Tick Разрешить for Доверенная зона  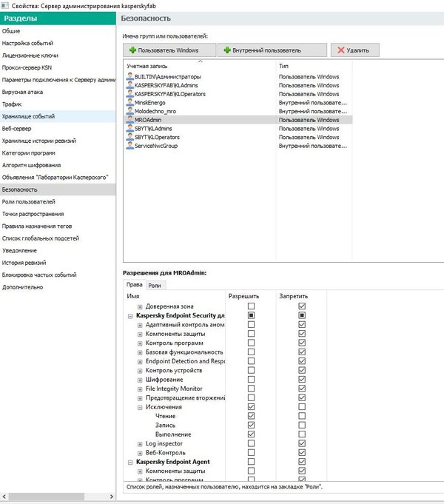click(x=251, y=306)
